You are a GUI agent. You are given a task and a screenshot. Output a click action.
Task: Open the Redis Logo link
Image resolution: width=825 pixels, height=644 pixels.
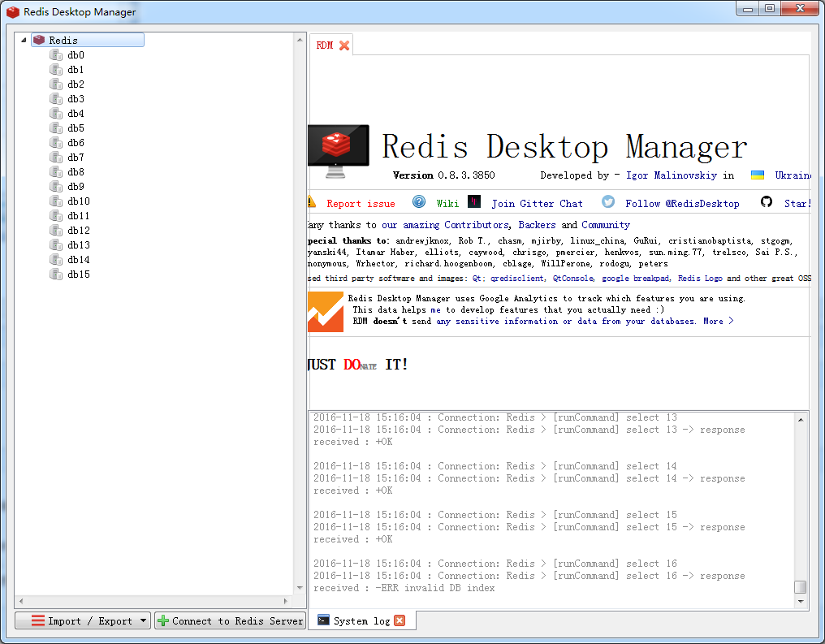point(700,279)
